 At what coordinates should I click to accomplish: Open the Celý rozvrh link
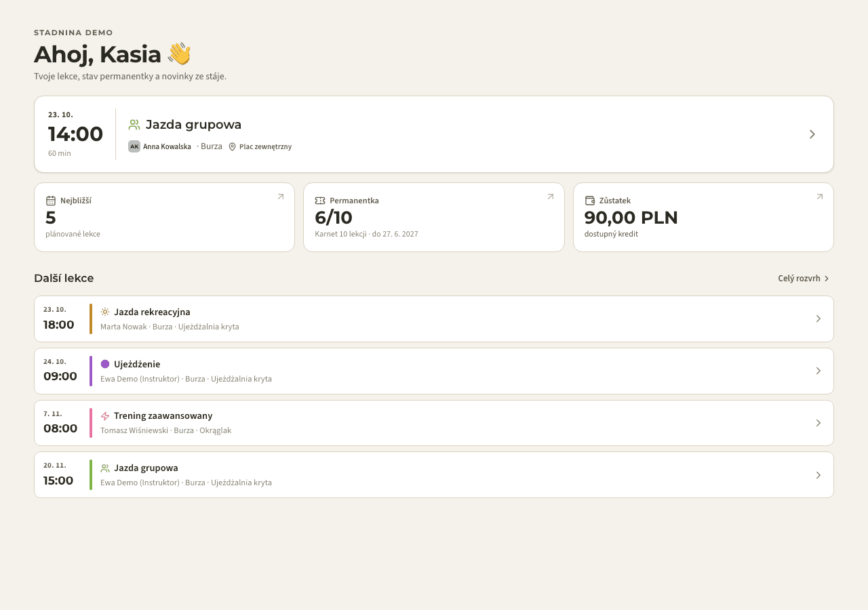804,279
